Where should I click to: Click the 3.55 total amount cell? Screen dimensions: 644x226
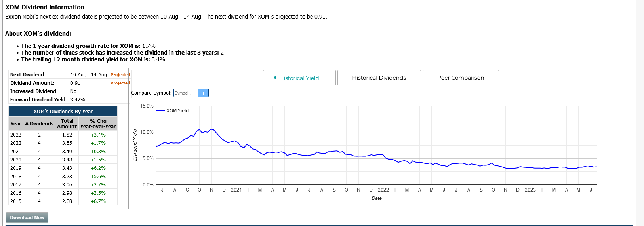67,143
